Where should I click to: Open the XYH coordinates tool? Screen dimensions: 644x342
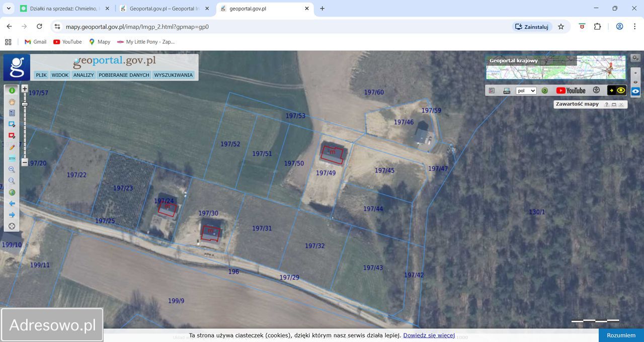coord(12,158)
